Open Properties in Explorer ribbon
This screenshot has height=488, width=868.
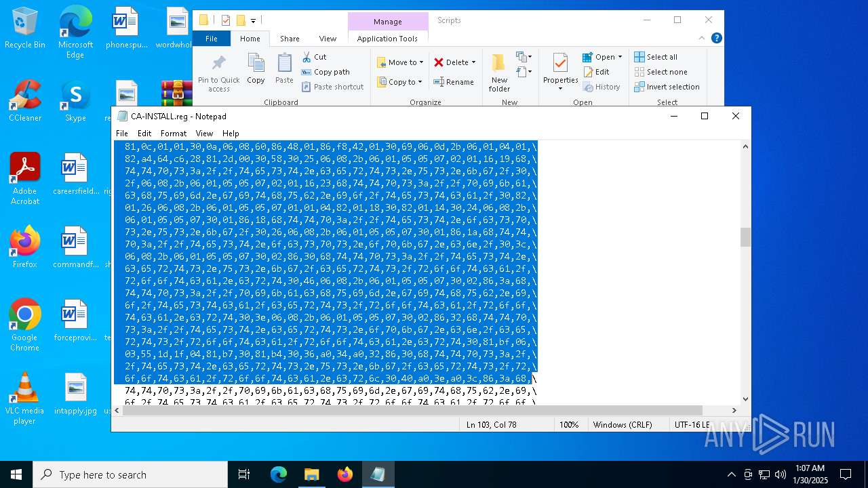tap(560, 73)
